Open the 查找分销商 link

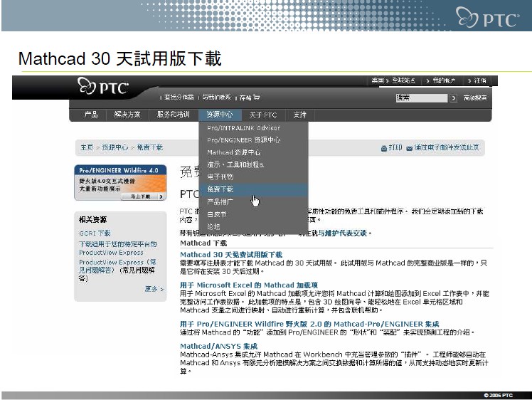pyautogui.click(x=179, y=97)
